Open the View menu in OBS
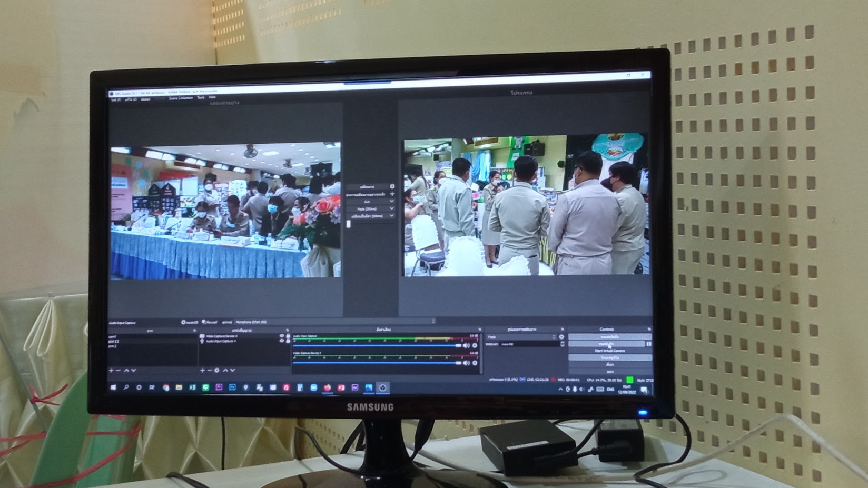Image resolution: width=868 pixels, height=488 pixels. pyautogui.click(x=146, y=98)
